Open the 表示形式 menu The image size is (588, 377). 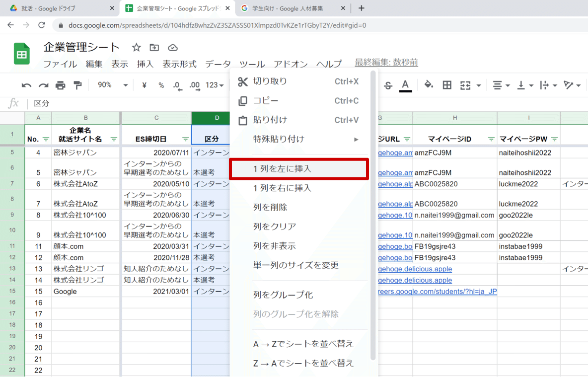click(179, 64)
